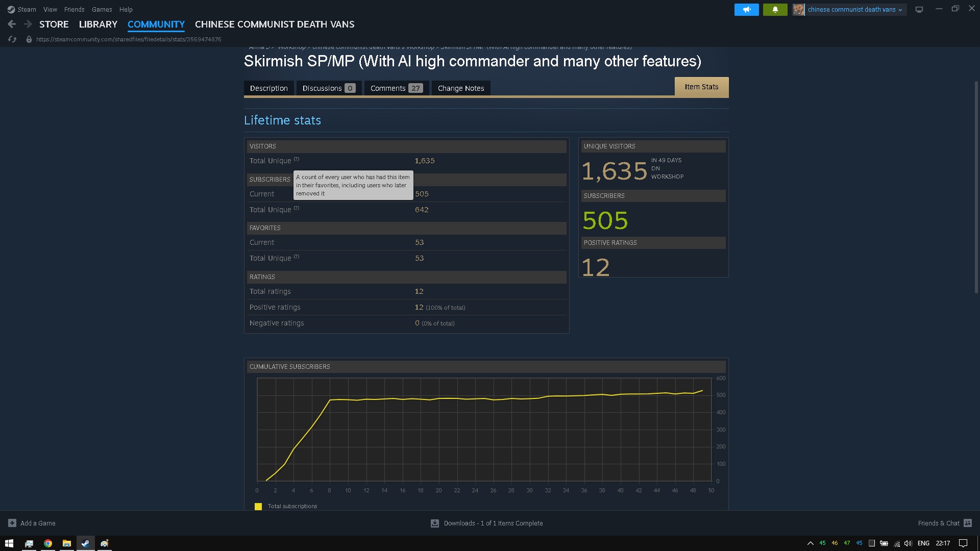The height and width of the screenshot is (551, 980).
Task: Click the user avatar thumbnail
Action: [798, 9]
